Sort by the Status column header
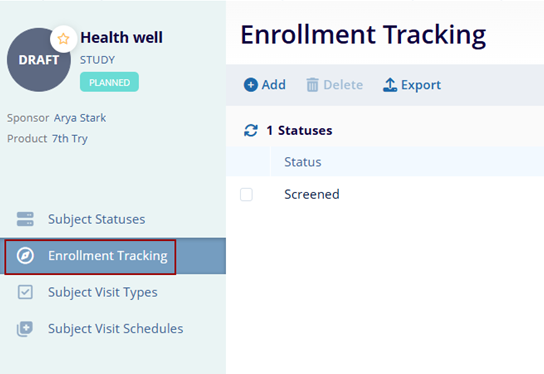 [x=303, y=162]
